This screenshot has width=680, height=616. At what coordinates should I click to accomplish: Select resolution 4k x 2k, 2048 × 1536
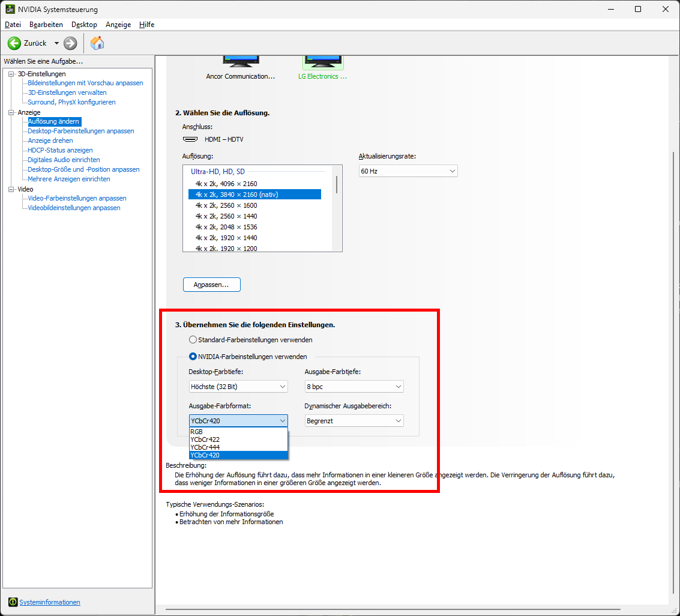pos(254,227)
